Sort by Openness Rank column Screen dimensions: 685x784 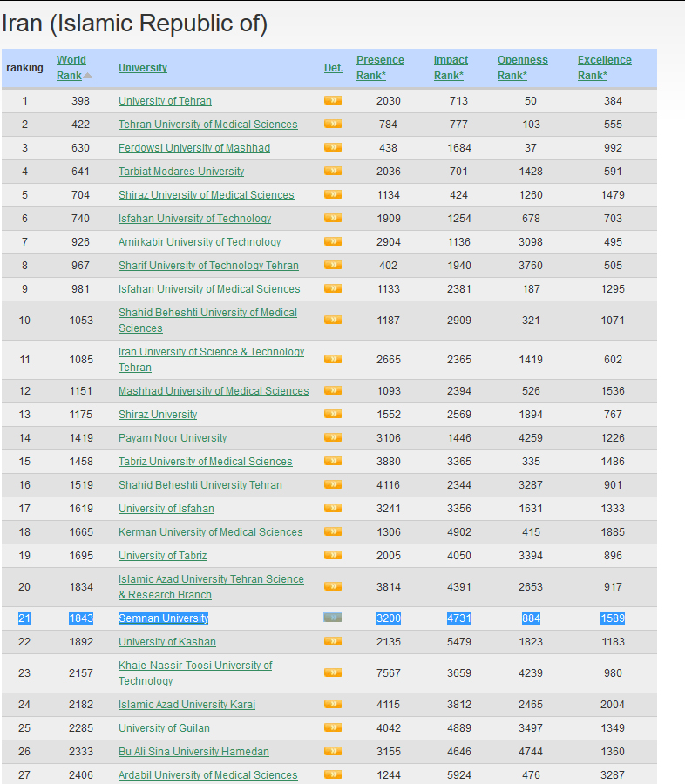[x=523, y=67]
